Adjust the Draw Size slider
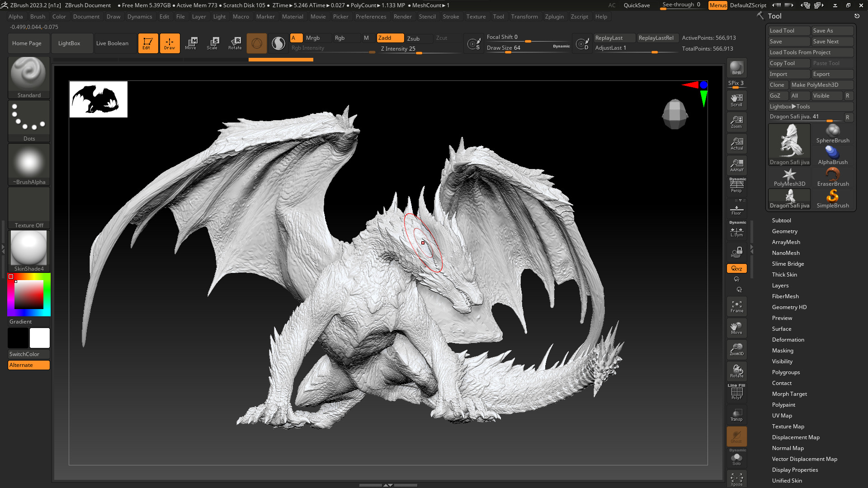868x488 pixels. click(528, 48)
